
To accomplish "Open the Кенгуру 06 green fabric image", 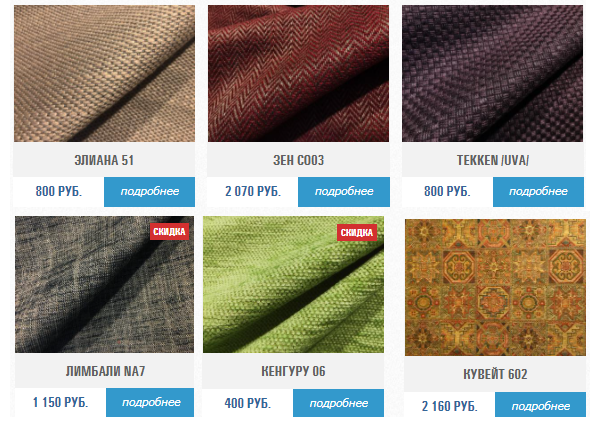I will tap(293, 284).
